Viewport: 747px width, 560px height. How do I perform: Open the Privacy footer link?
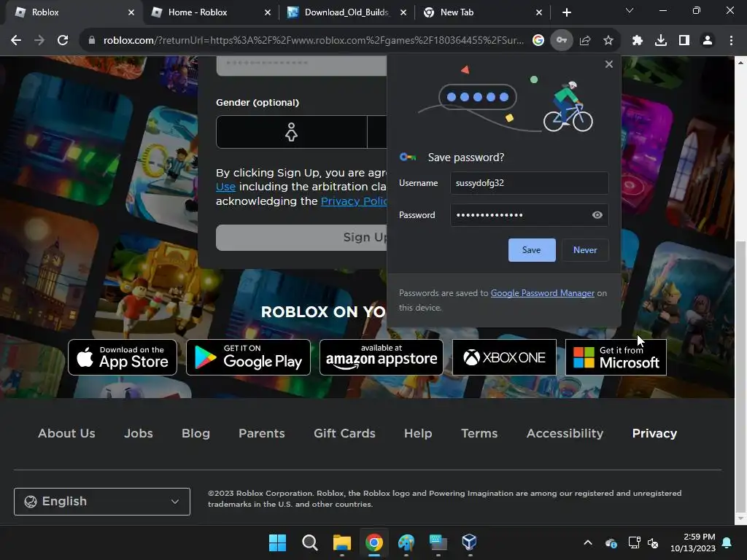pyautogui.click(x=654, y=433)
